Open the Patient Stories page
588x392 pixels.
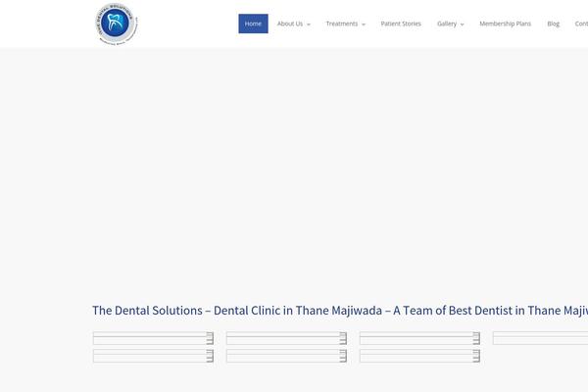click(401, 24)
